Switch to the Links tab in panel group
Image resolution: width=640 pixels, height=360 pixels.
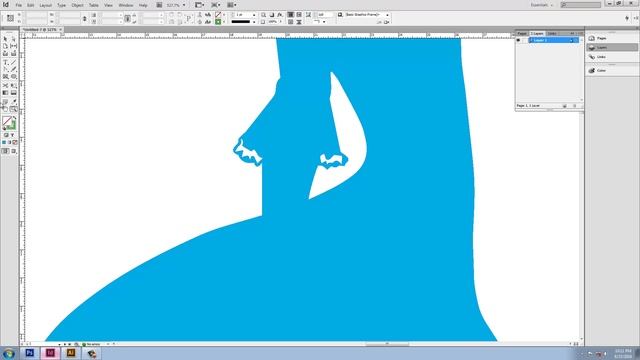point(552,33)
